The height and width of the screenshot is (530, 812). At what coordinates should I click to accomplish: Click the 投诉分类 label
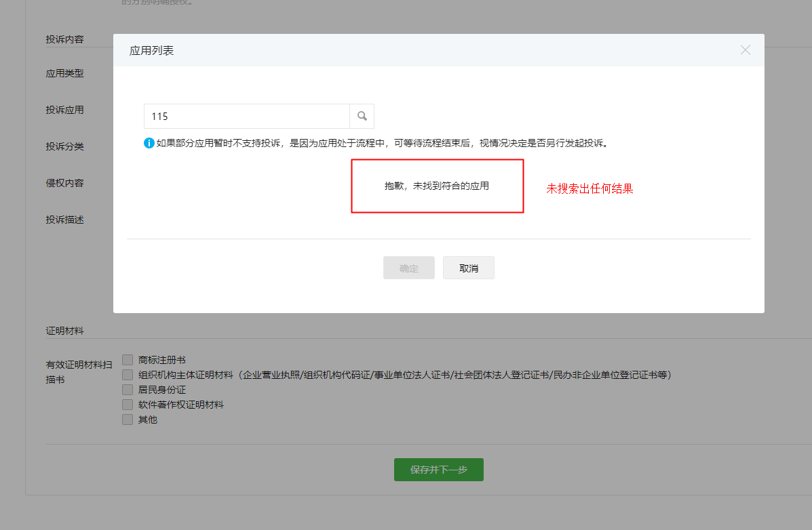(x=64, y=146)
